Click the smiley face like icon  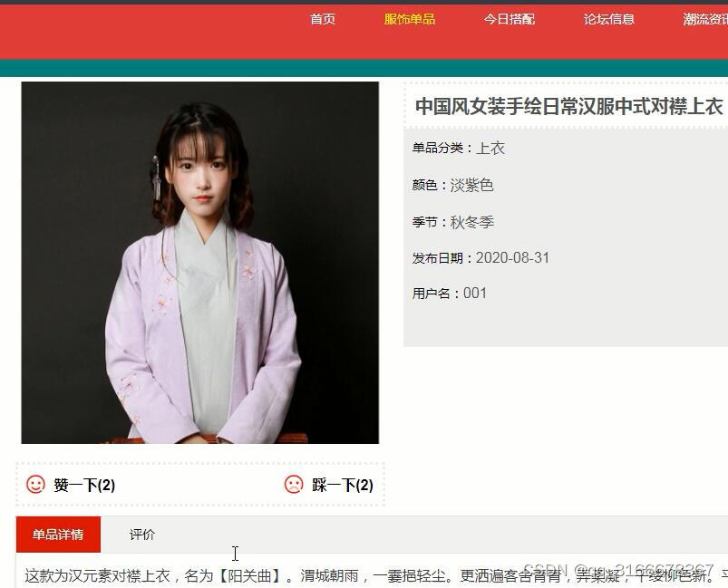[35, 485]
